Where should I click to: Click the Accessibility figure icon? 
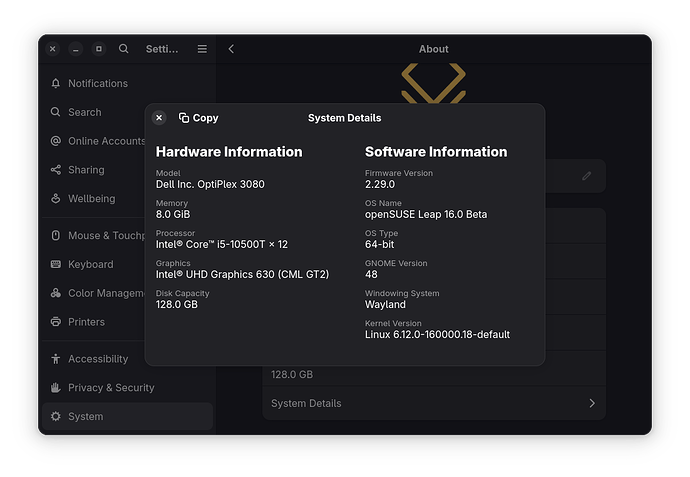tap(55, 359)
